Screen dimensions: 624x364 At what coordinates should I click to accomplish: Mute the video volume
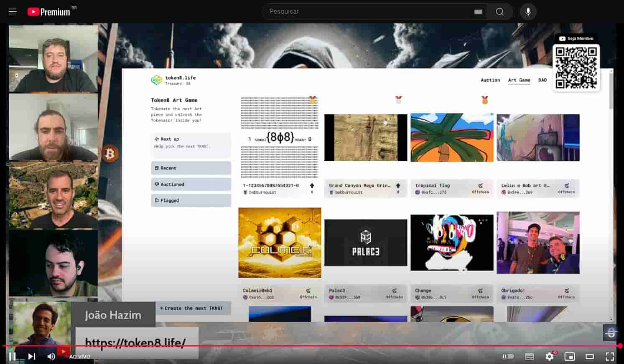[x=51, y=356]
